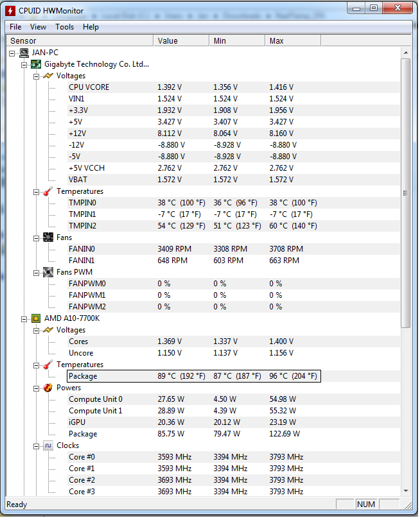Collapse the Powers group
This screenshot has height=518, width=420.
tap(37, 388)
